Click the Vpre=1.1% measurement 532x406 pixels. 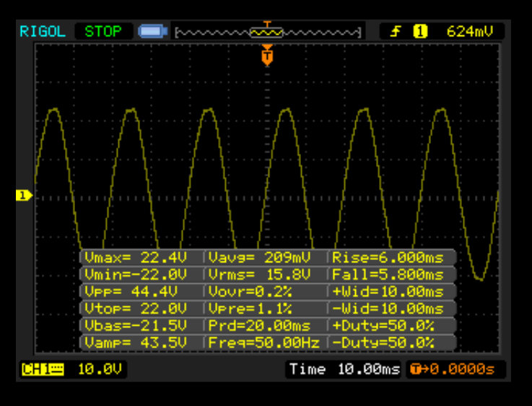250,308
